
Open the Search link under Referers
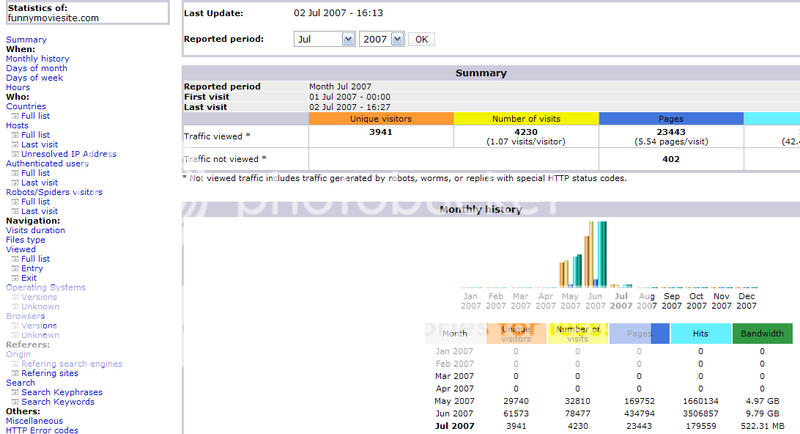(x=20, y=383)
